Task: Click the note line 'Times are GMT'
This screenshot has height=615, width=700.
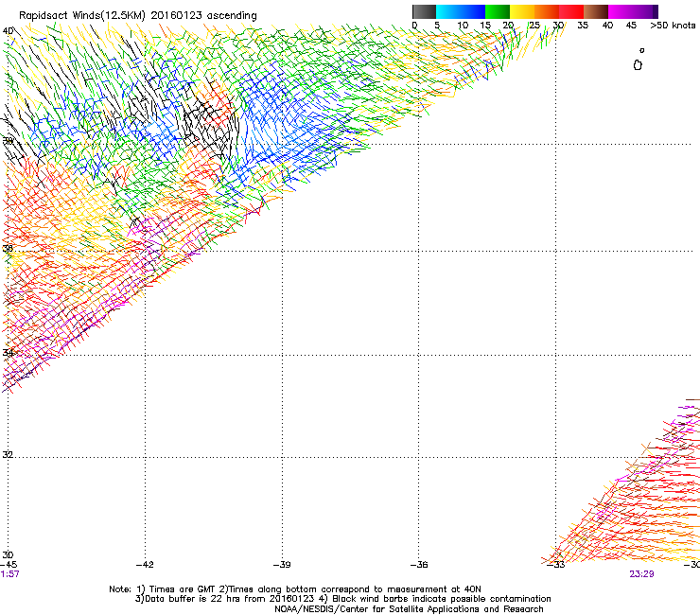Action: (x=183, y=589)
